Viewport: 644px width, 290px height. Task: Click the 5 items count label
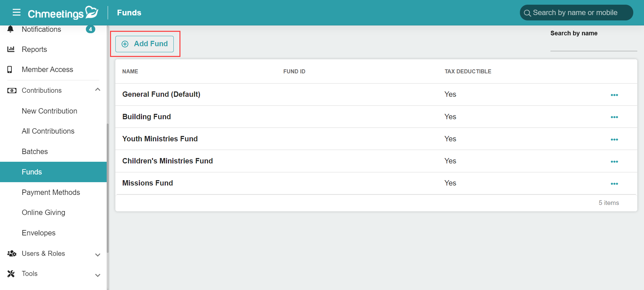609,203
